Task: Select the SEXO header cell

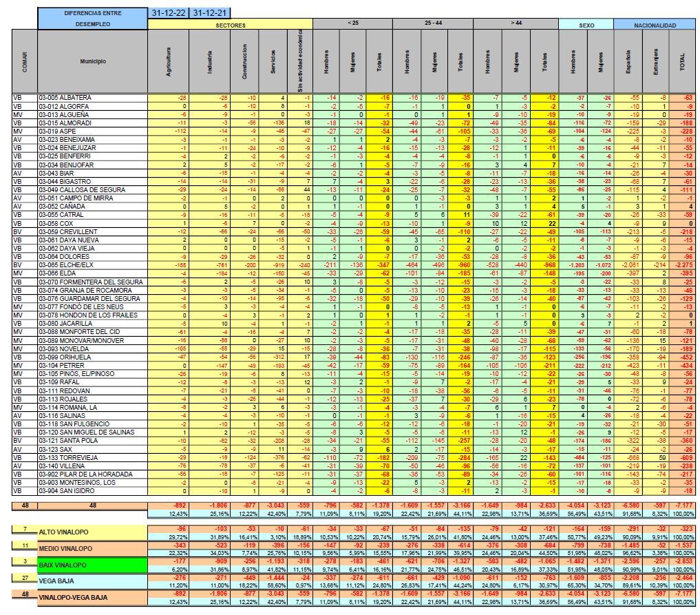Action: point(586,24)
